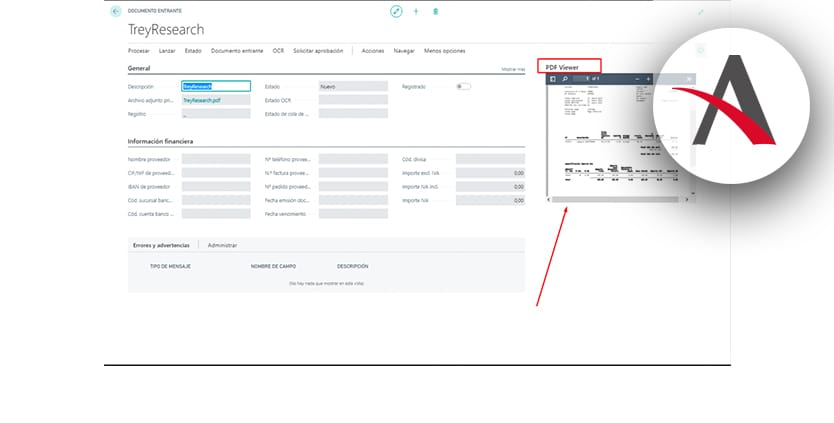Image resolution: width=834 pixels, height=423 pixels.
Task: Click the Cód. divisa field
Action: pyautogui.click(x=490, y=159)
